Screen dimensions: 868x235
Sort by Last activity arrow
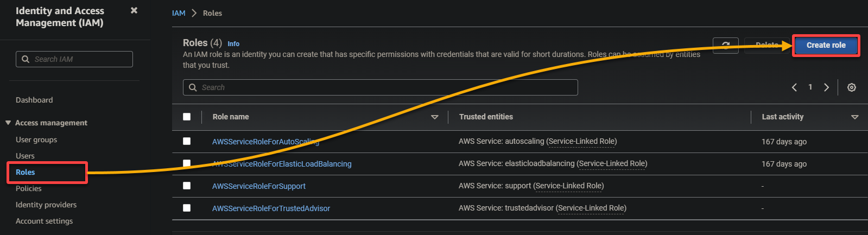coord(854,117)
